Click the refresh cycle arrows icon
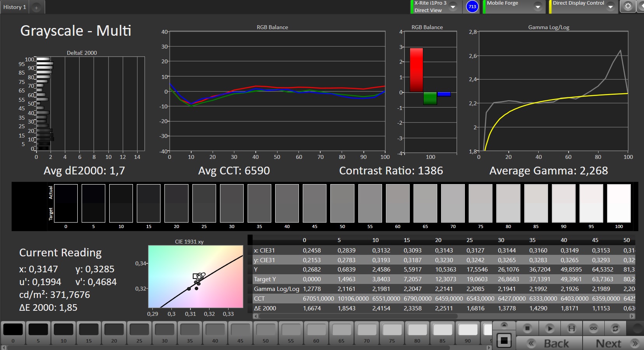Screen dimensions: 644x350 [x=615, y=329]
